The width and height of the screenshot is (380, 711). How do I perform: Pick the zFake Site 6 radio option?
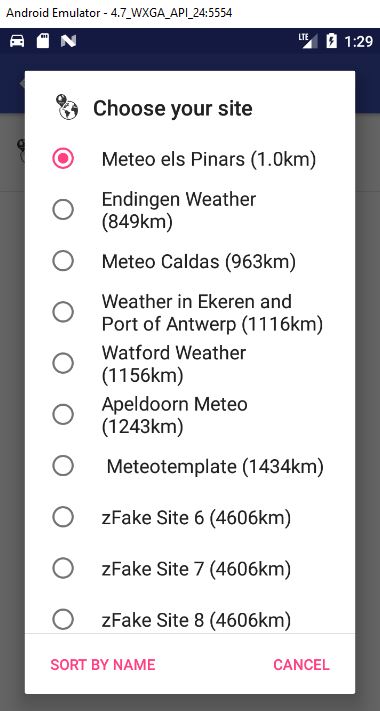click(x=63, y=517)
